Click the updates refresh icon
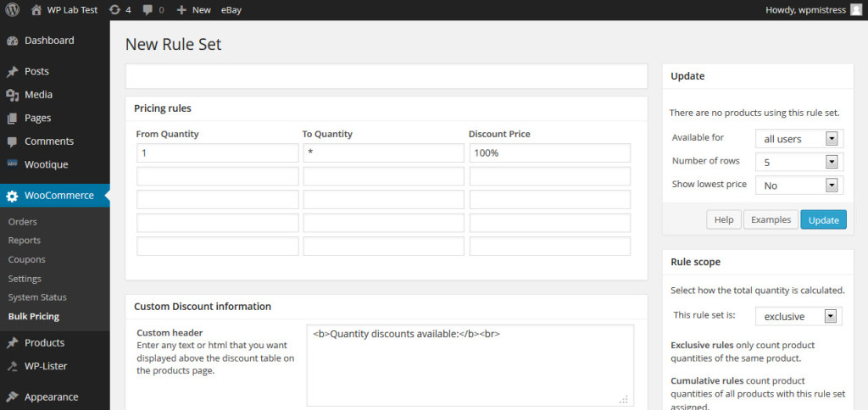The width and height of the screenshot is (868, 410). coord(114,9)
